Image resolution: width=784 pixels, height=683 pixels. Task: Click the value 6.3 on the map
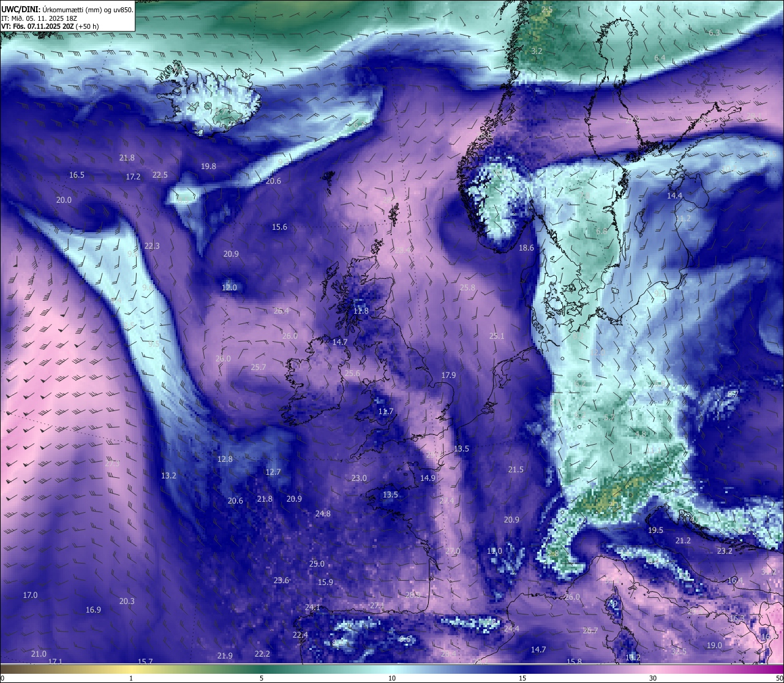[x=714, y=32]
